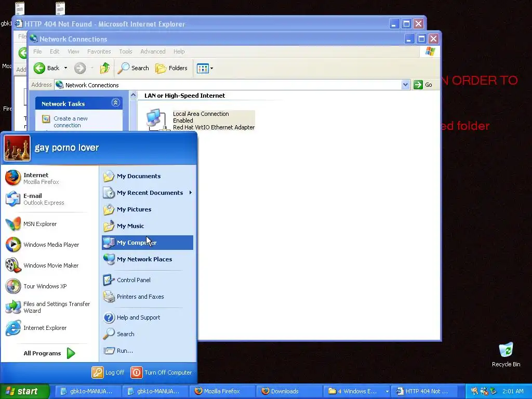Click the Up folder toolbar icon
This screenshot has width=532, height=399.
click(105, 68)
